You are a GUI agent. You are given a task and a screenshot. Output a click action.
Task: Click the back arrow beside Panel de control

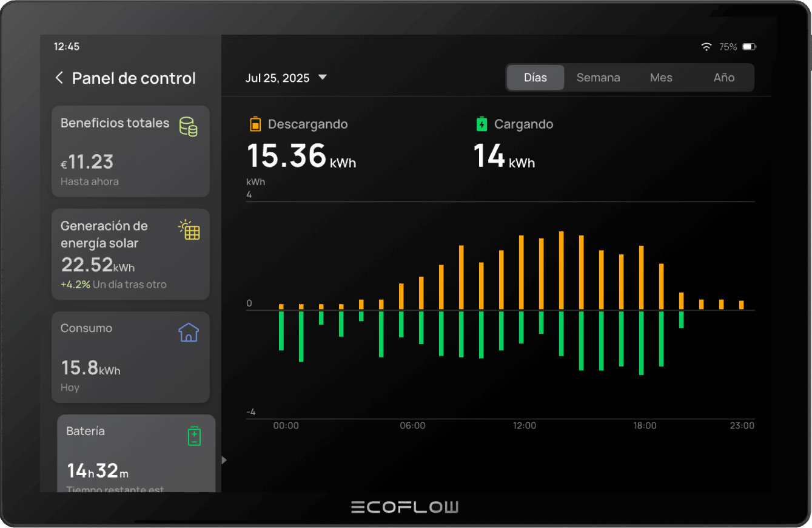pyautogui.click(x=59, y=78)
